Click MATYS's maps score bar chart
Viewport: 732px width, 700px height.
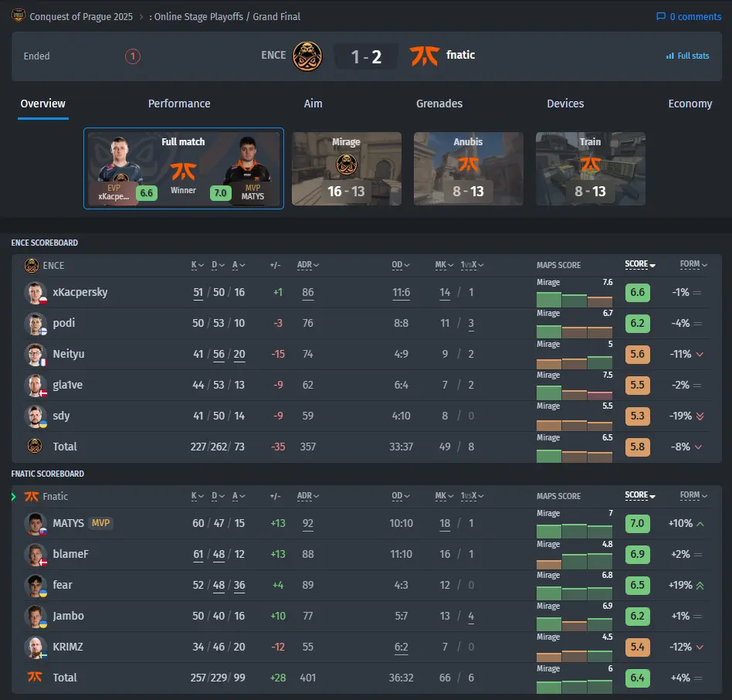(574, 530)
